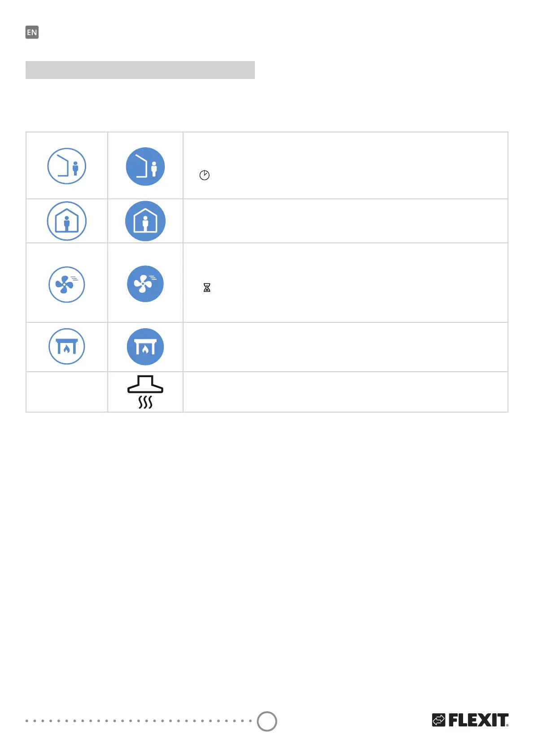
Task: Click the EN language badge
Action: tap(32, 32)
